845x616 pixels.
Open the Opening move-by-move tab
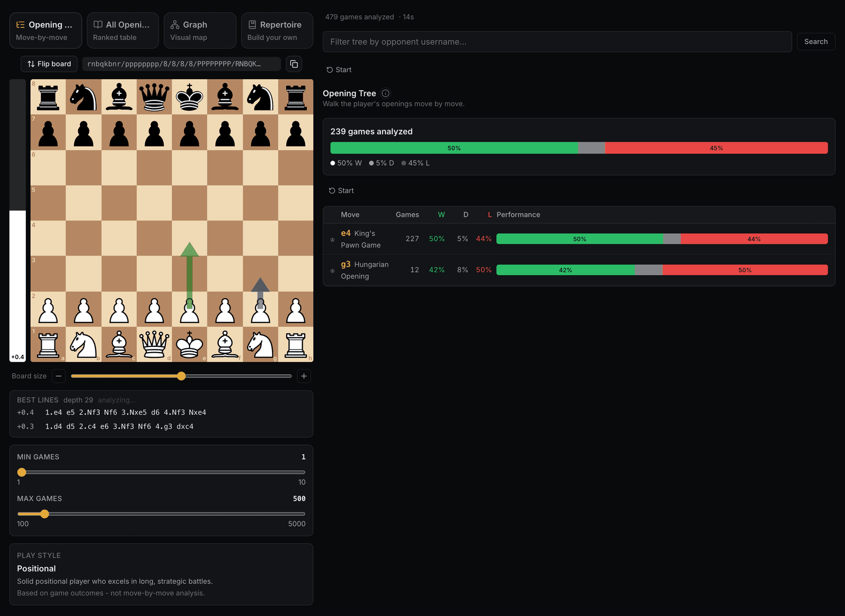[x=45, y=31]
